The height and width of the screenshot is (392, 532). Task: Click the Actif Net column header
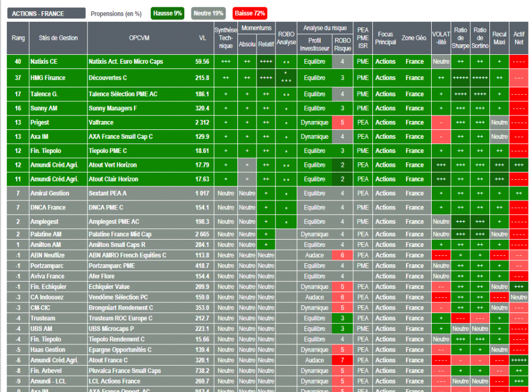click(x=519, y=38)
